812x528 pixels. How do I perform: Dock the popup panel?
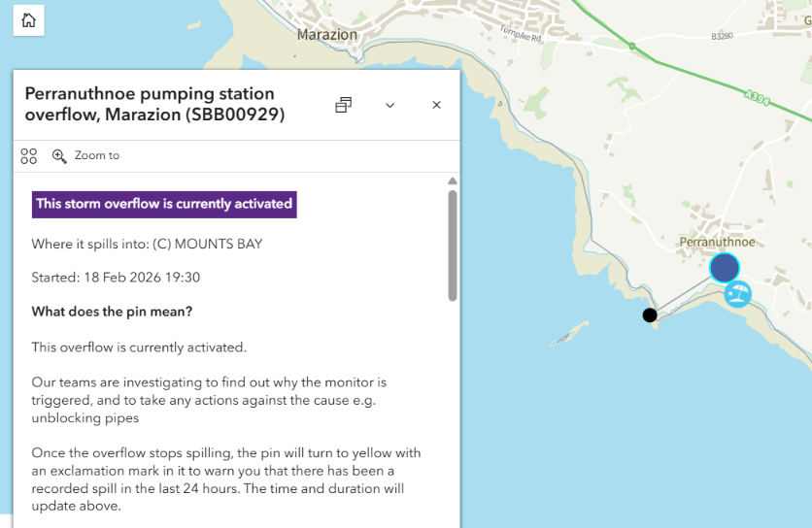pyautogui.click(x=343, y=105)
